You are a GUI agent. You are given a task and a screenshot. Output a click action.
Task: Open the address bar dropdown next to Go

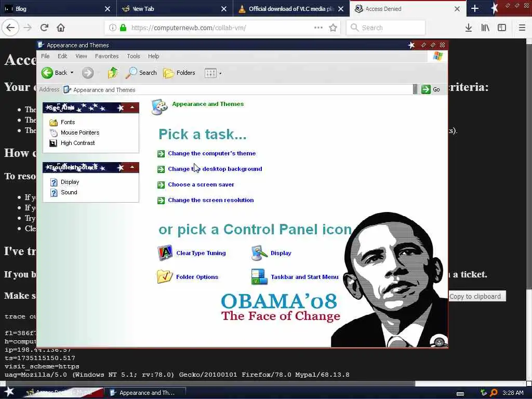tap(415, 89)
